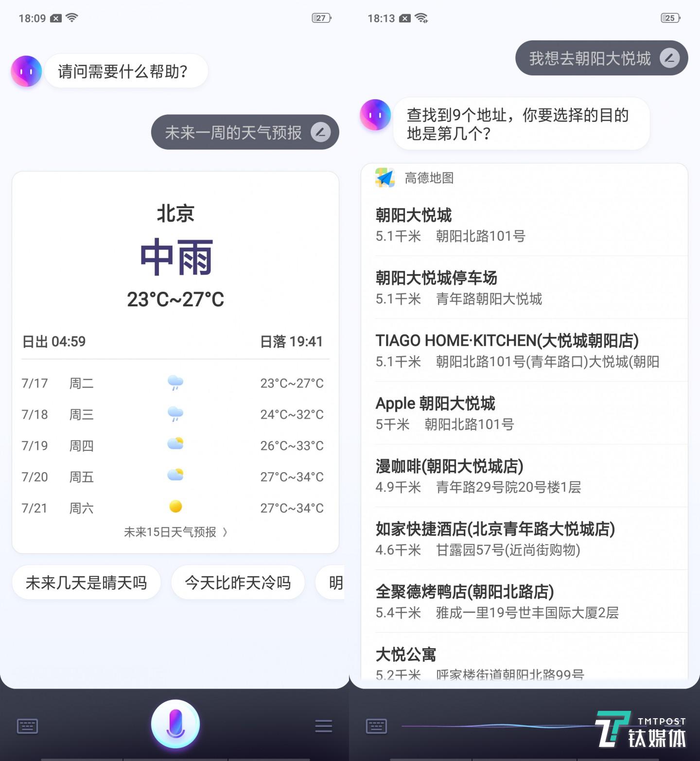This screenshot has height=761, width=700.
Task: Open the Wi-Fi status indicator
Action: point(71,18)
